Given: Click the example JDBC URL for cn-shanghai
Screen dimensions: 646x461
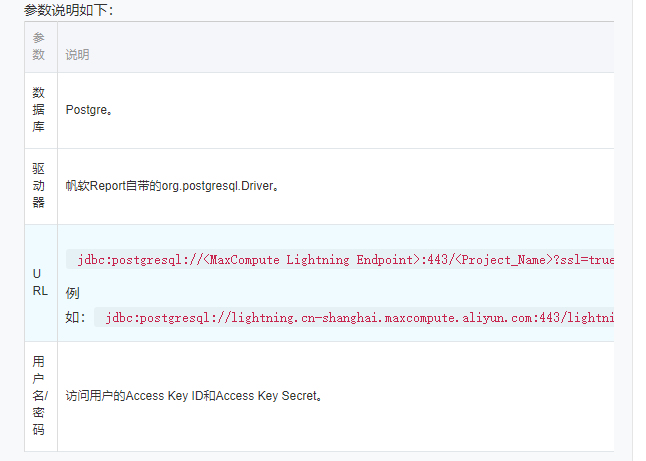Looking at the screenshot, I should tap(354, 317).
